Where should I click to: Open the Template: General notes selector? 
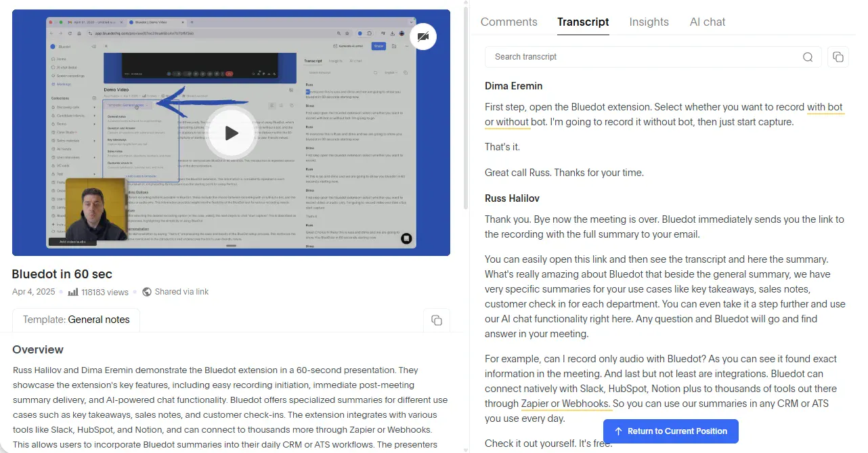tap(76, 320)
